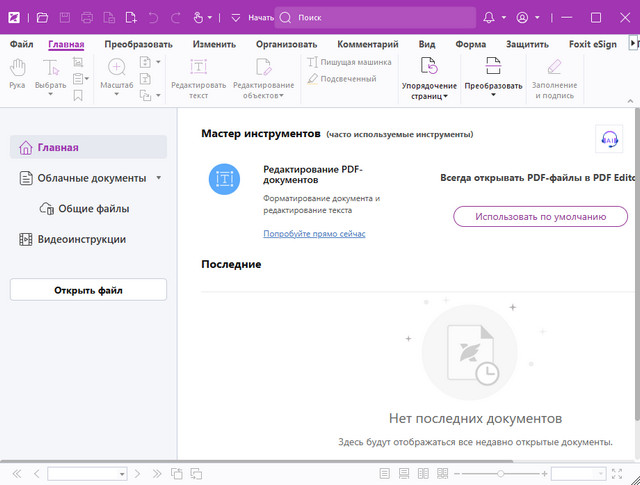This screenshot has height=485, width=640.
Task: Expand the Облачные документы section arrow
Action: [x=158, y=179]
